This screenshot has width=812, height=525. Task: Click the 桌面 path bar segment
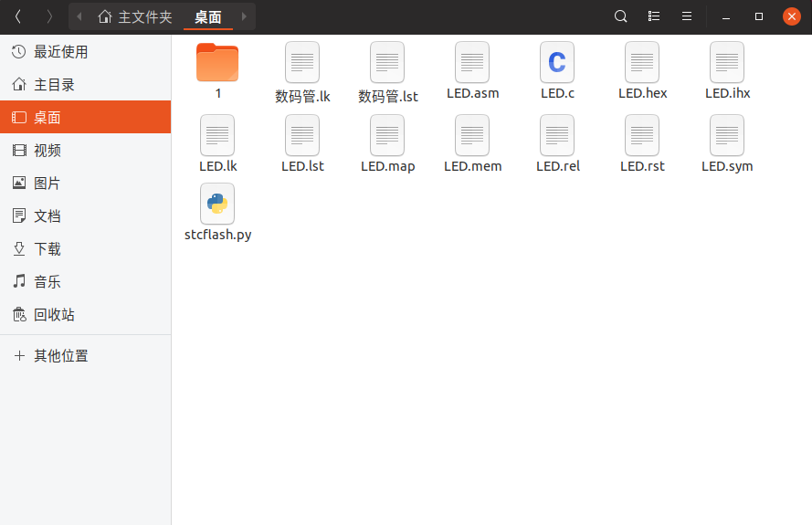[x=208, y=16]
